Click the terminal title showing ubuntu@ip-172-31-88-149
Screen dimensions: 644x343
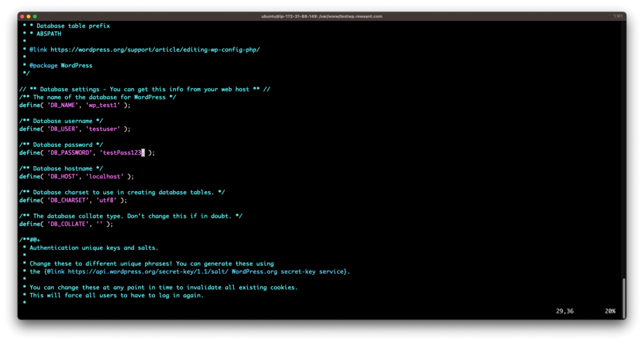[x=321, y=16]
